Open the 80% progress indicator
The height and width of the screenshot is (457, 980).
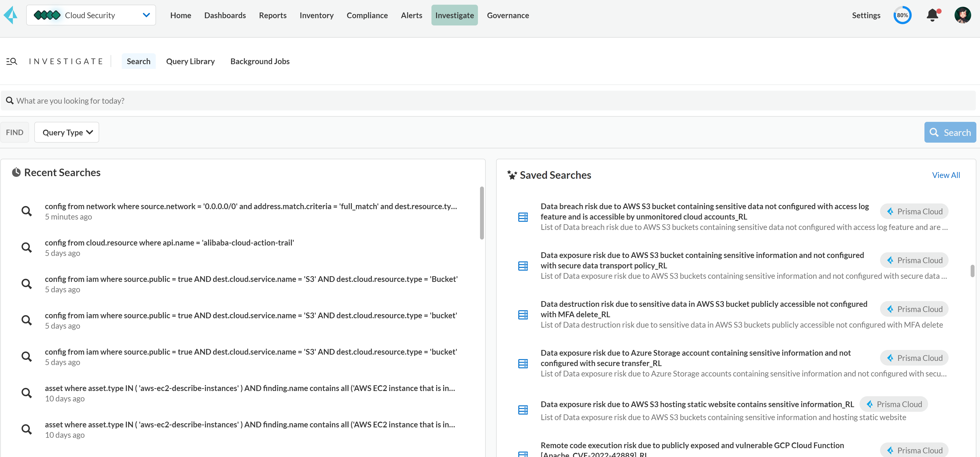[902, 15]
